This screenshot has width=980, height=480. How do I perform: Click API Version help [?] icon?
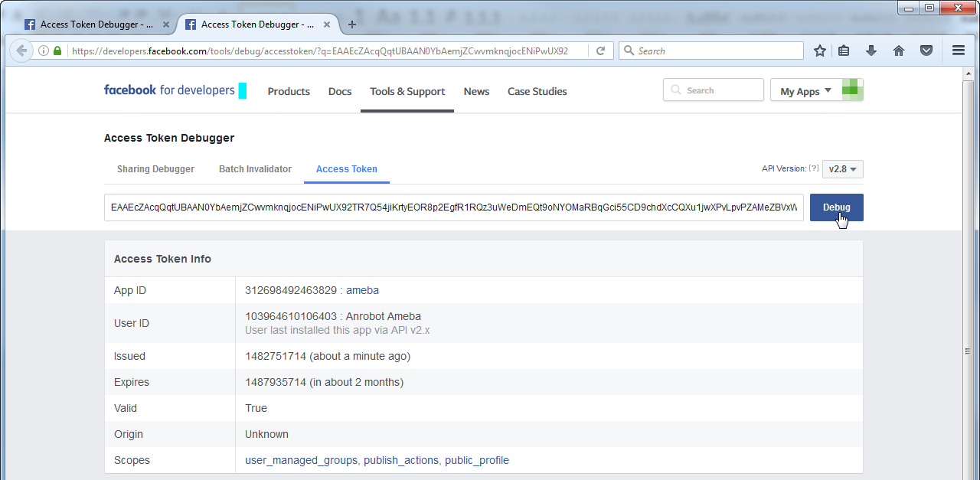click(814, 168)
